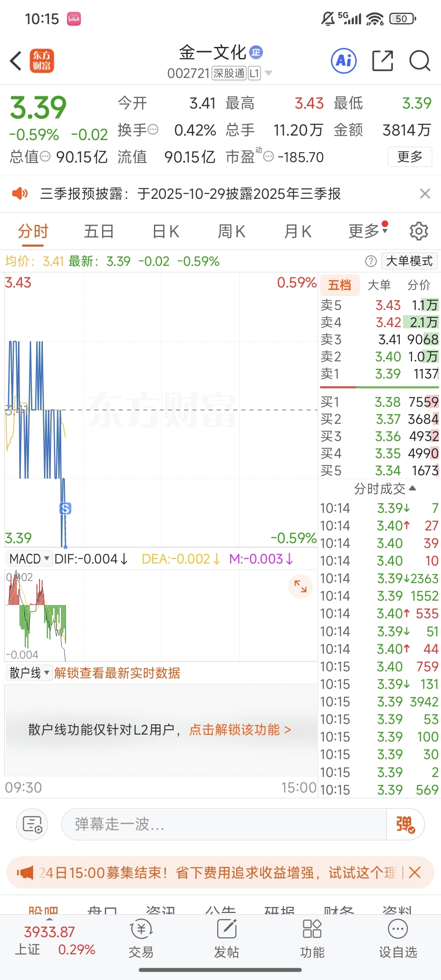Image resolution: width=441 pixels, height=980 pixels.
Task: Tap the 卖1 3.39 order row
Action: tap(379, 374)
